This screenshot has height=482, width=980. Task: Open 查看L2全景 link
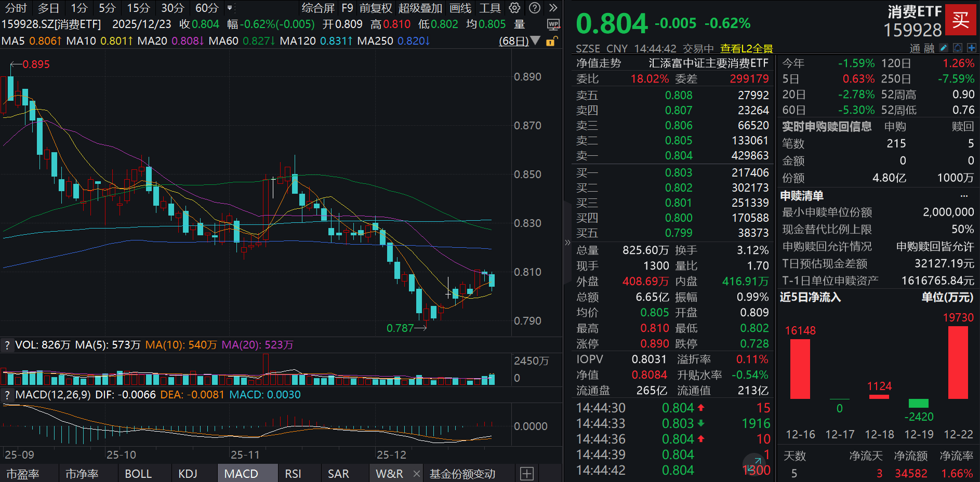746,49
